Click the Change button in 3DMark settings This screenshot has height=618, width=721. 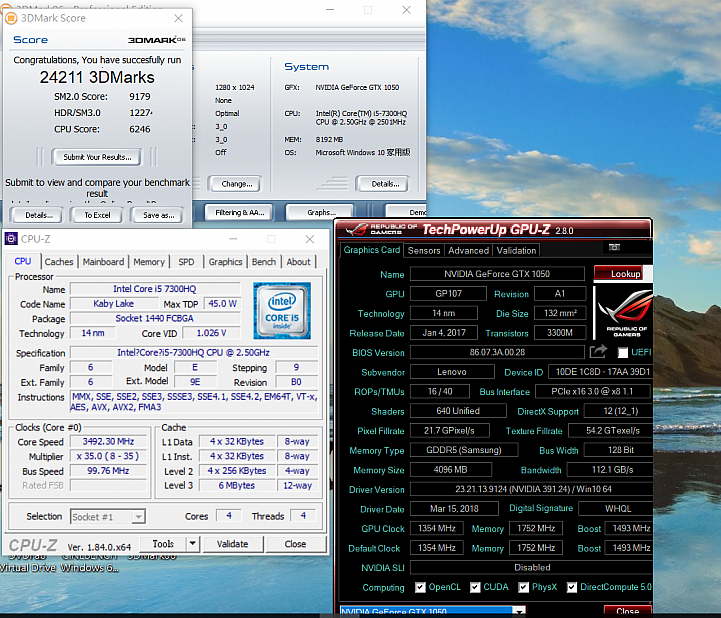point(237,184)
